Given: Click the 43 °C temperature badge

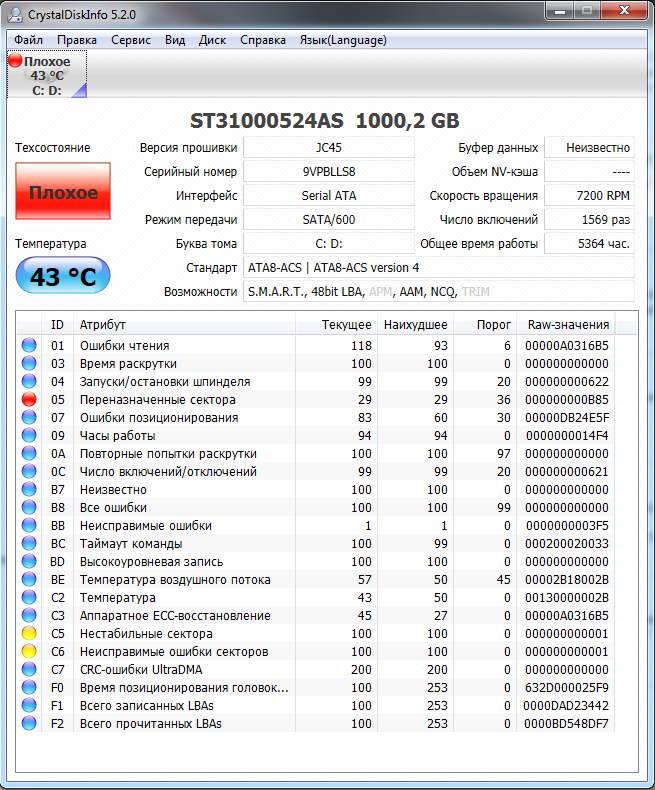Looking at the screenshot, I should [63, 276].
